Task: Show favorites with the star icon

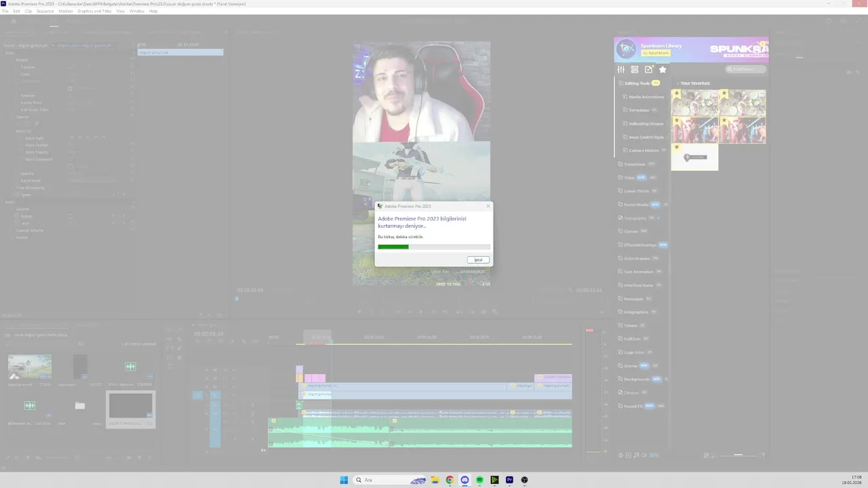Action: coord(663,69)
